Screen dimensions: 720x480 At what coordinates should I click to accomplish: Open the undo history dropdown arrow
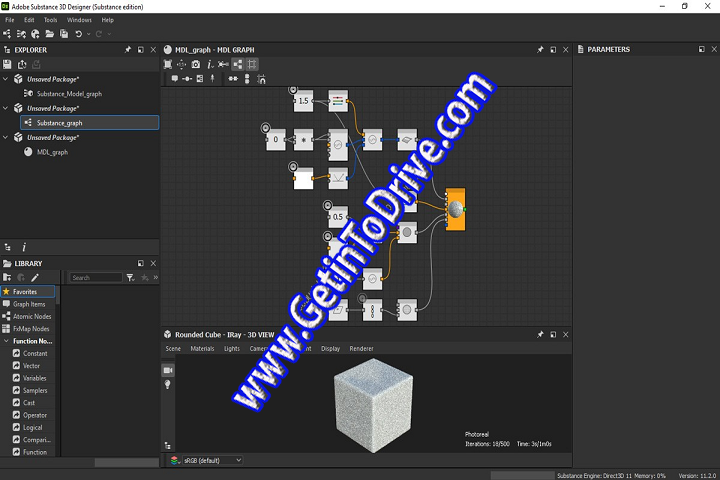click(89, 34)
